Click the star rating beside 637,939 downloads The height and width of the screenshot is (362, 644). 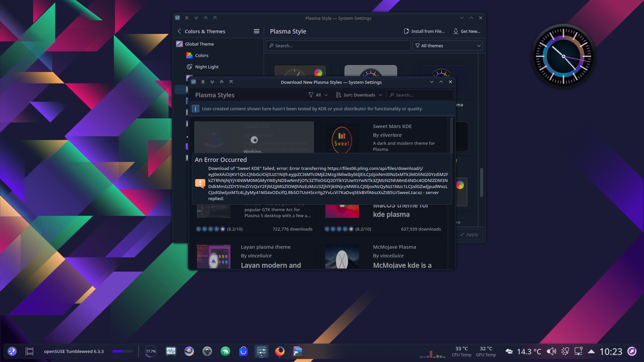[x=339, y=229]
